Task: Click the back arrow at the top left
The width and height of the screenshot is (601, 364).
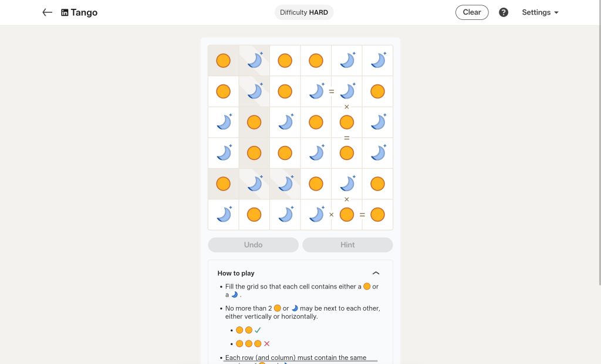Action: pos(47,12)
